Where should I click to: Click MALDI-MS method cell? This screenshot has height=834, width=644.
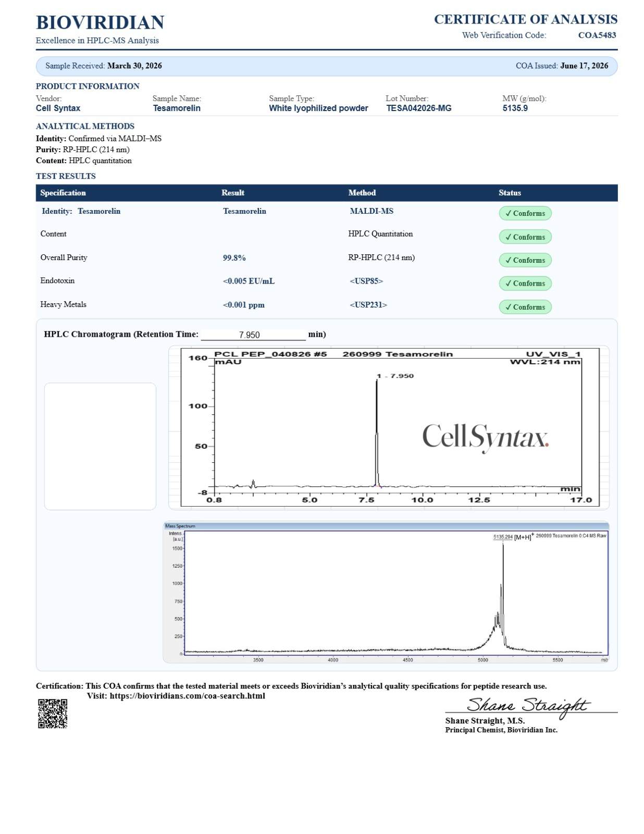tap(371, 211)
